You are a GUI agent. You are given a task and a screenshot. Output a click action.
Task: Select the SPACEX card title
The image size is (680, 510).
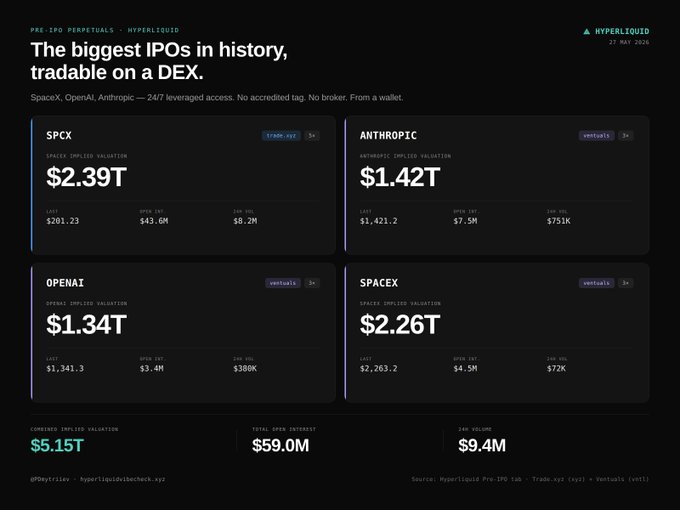(379, 283)
